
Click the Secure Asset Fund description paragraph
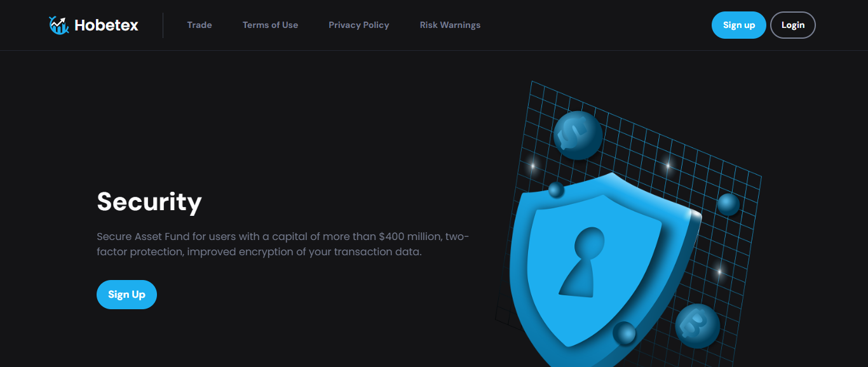[x=283, y=244]
